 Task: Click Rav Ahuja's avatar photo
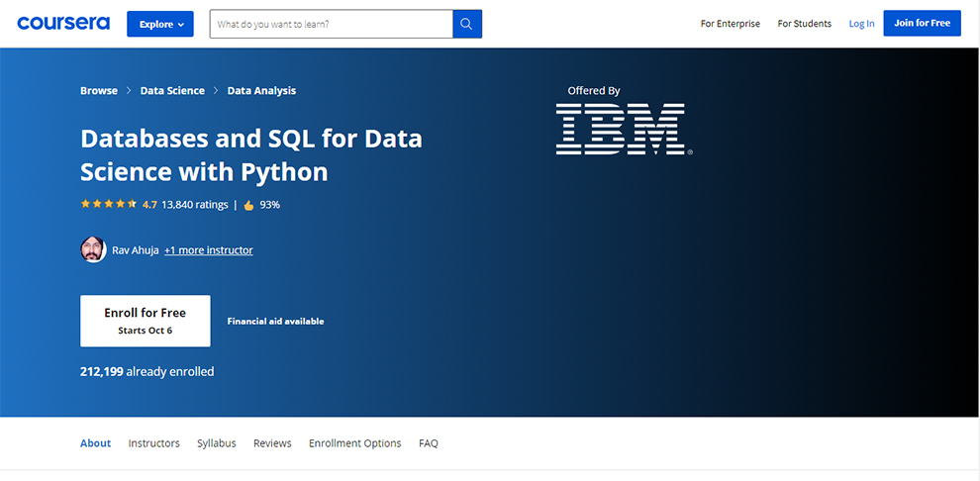pyautogui.click(x=93, y=249)
